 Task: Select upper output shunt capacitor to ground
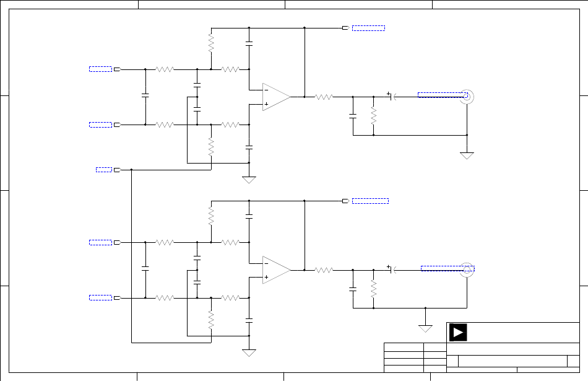tap(353, 116)
